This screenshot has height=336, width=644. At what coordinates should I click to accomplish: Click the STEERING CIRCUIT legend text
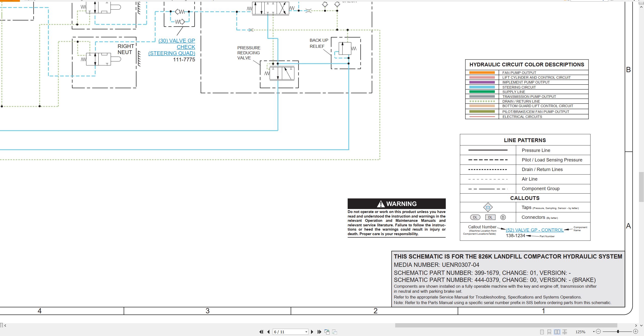pos(519,87)
